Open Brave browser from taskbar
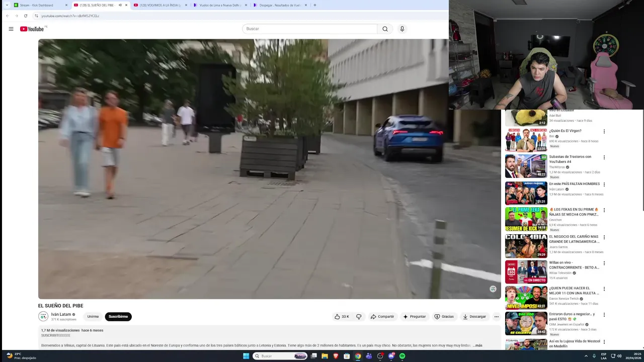This screenshot has height=362, width=644. pyautogui.click(x=336, y=356)
